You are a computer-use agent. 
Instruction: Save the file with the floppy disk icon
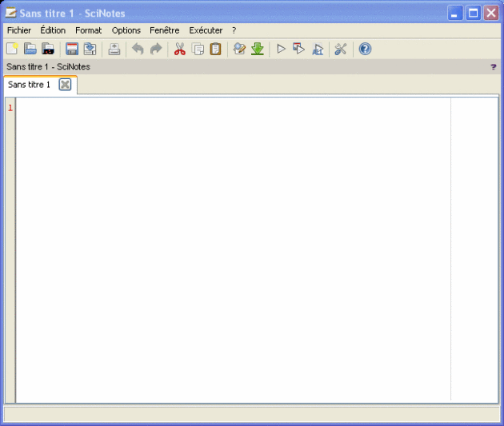coord(72,49)
